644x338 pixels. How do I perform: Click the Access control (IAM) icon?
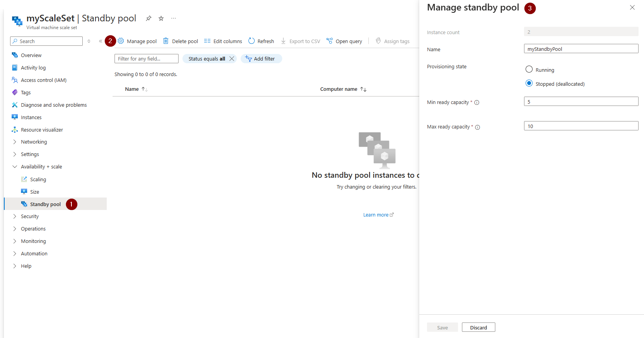click(15, 80)
